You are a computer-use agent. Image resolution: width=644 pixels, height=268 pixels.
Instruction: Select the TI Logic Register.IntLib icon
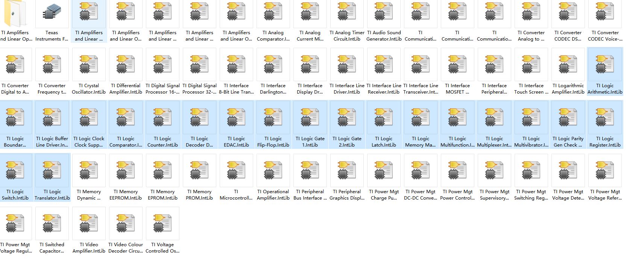pyautogui.click(x=605, y=117)
